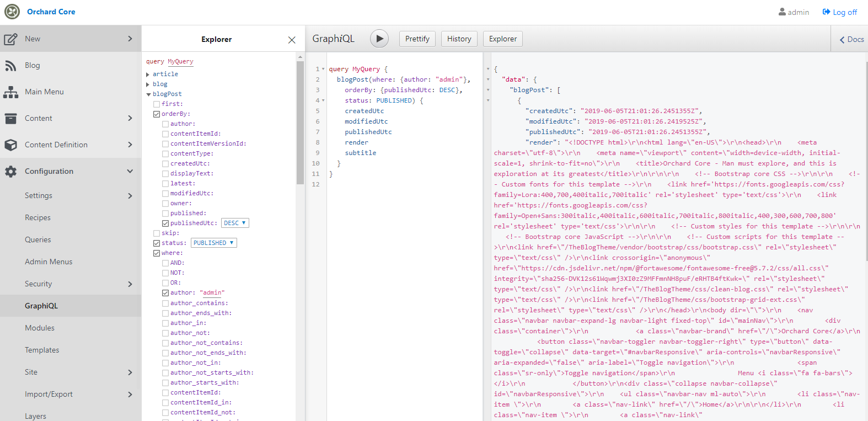Check the createdUtc: orderBy checkbox
The height and width of the screenshot is (421, 868).
pos(165,163)
